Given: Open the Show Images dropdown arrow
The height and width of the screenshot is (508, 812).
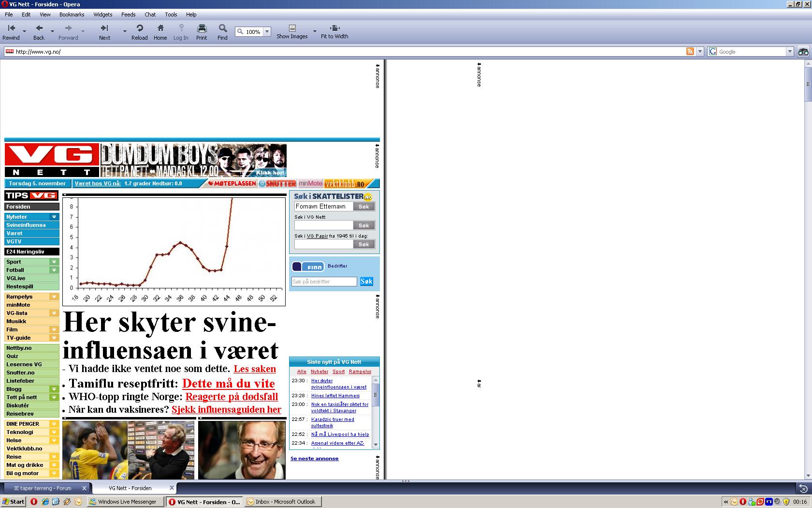Looking at the screenshot, I should [315, 31].
